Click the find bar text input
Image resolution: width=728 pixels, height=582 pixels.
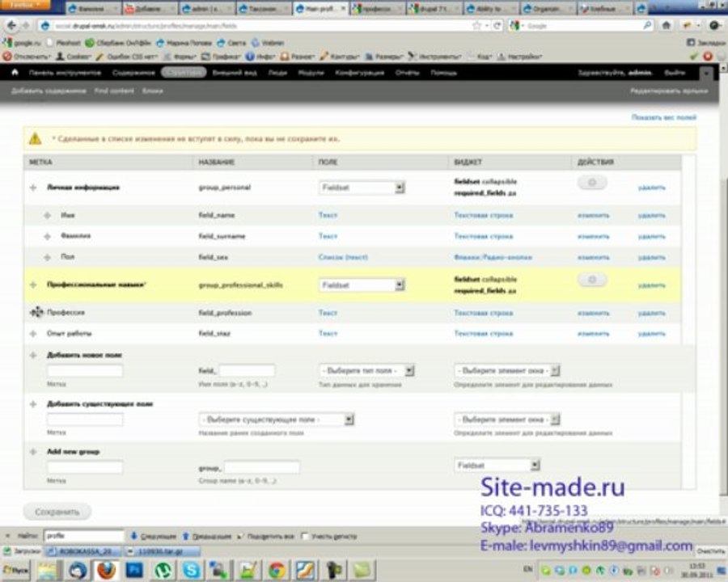84,536
